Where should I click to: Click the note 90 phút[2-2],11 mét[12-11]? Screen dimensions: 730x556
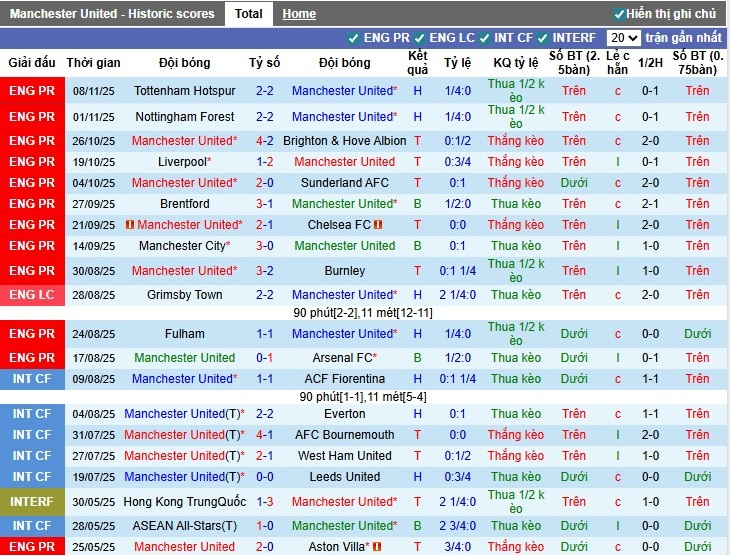pyautogui.click(x=363, y=313)
